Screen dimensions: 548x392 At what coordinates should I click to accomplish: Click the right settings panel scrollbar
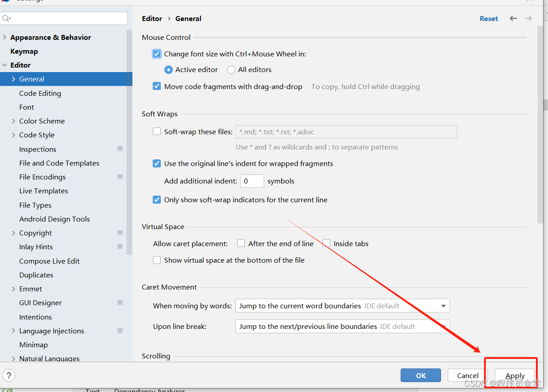coord(540,125)
